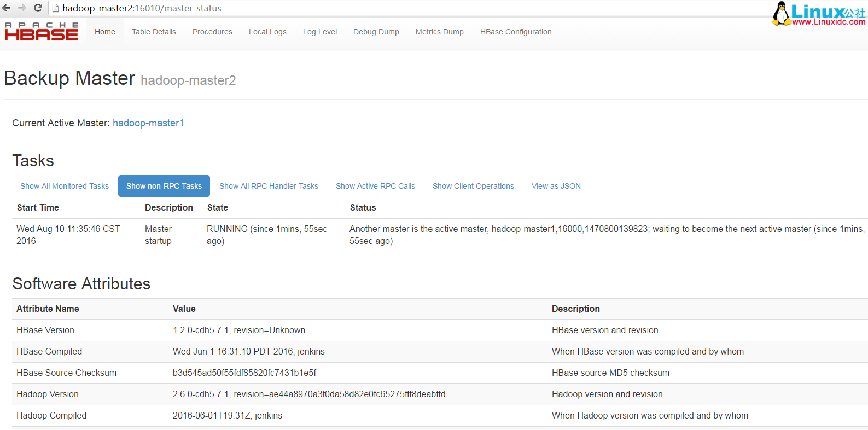The height and width of the screenshot is (430, 868).
Task: Click the browser back arrow
Action: tap(7, 8)
